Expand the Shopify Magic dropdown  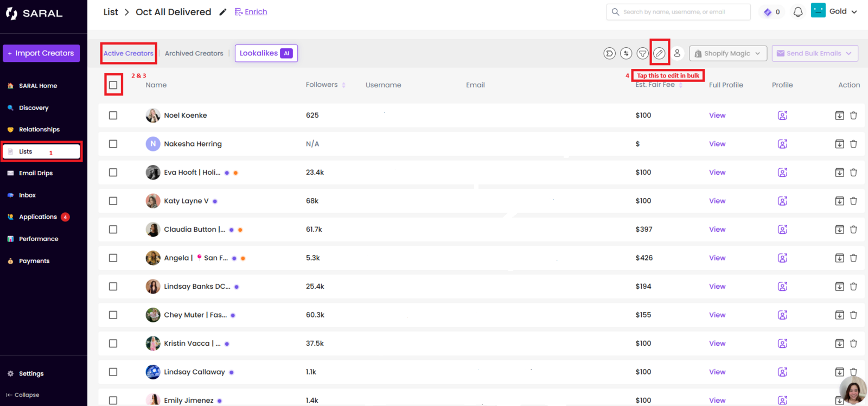coord(728,53)
